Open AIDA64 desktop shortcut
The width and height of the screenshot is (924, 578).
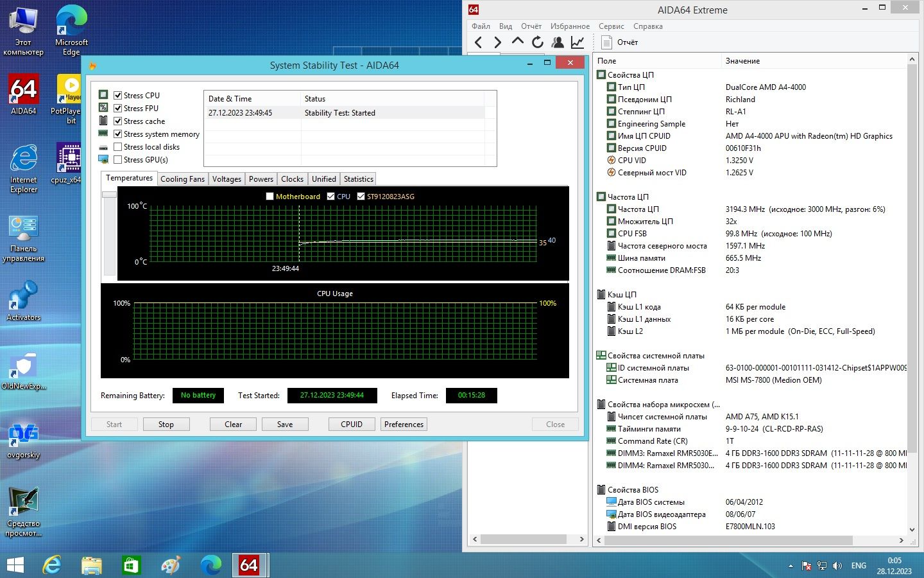[24, 94]
